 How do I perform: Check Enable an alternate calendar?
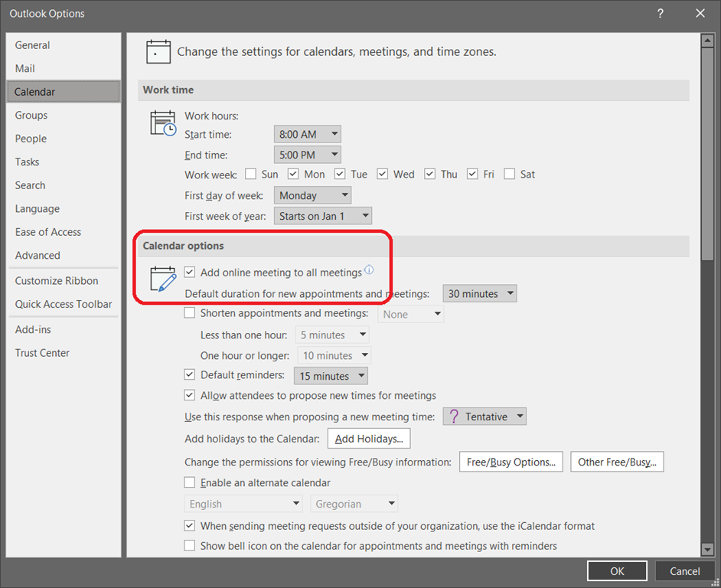click(x=191, y=483)
